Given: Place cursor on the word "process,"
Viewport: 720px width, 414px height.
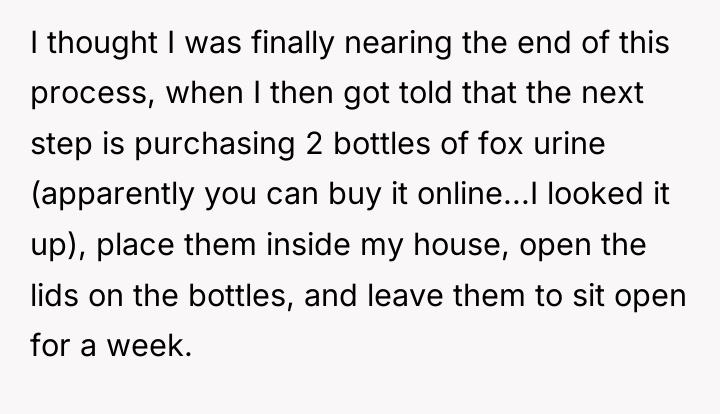Looking at the screenshot, I should coord(92,94).
